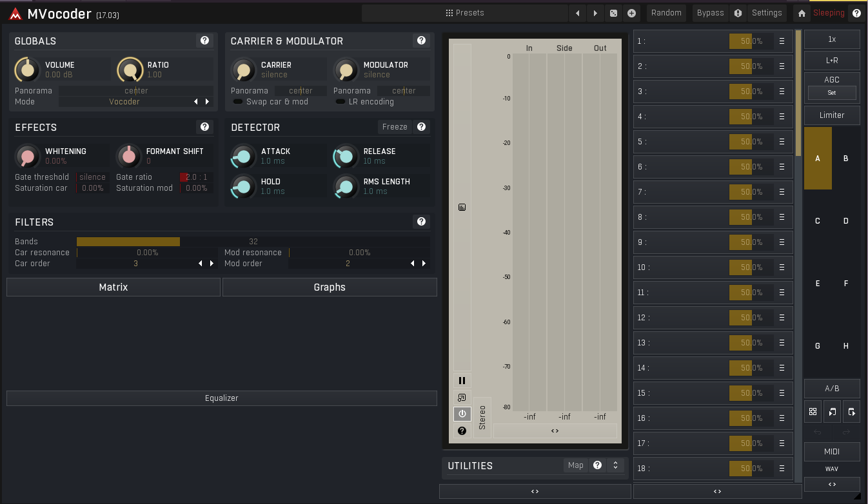Image resolution: width=868 pixels, height=504 pixels.
Task: Open menu for multiparameter 12
Action: [782, 318]
